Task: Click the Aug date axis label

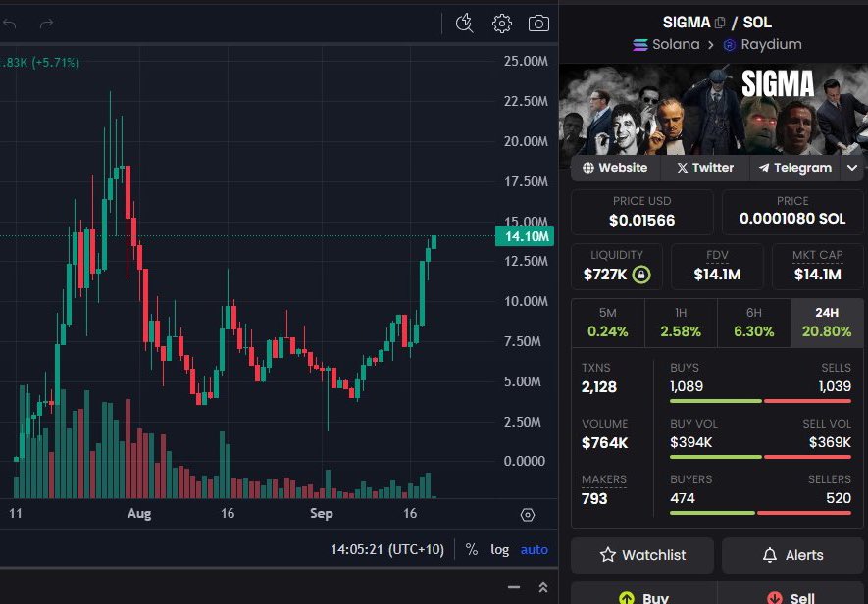Action: [x=139, y=513]
